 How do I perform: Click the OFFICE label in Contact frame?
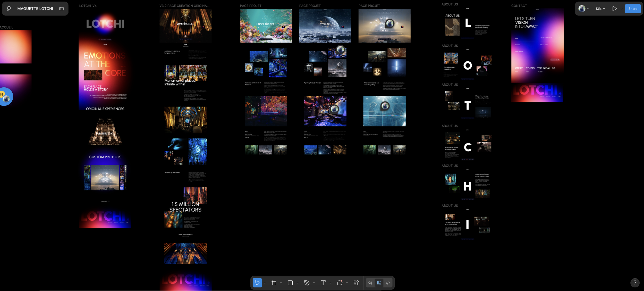tap(519, 68)
